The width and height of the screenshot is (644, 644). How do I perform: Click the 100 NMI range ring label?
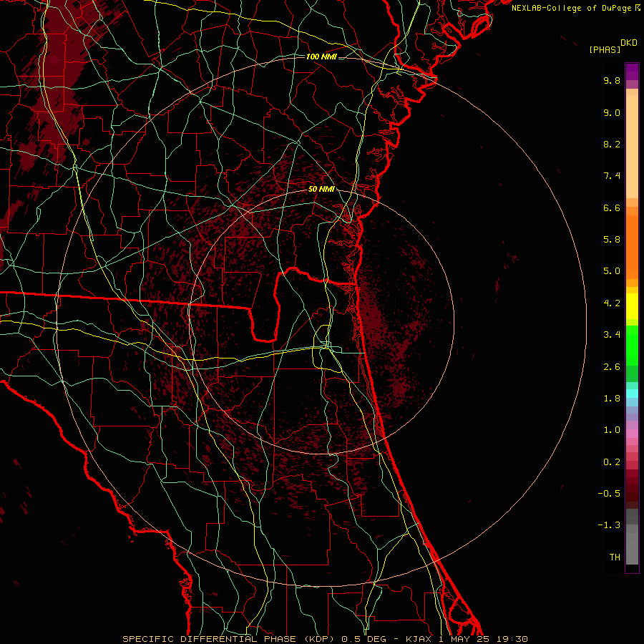pos(321,57)
